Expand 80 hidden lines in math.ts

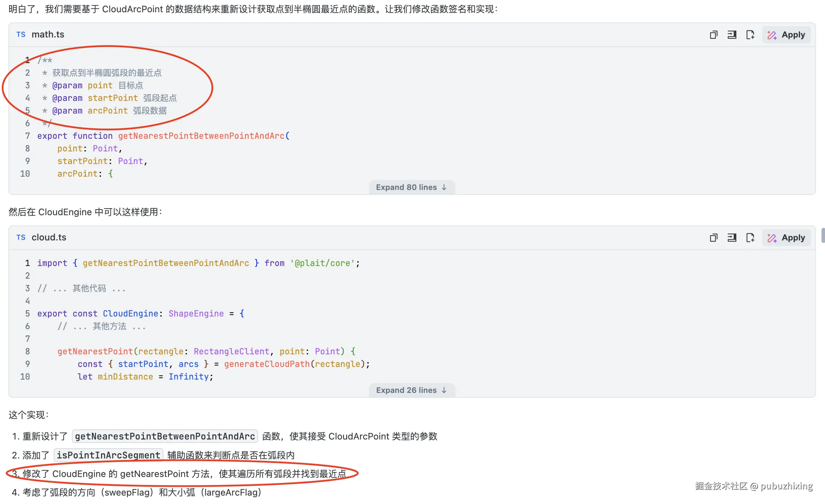pyautogui.click(x=411, y=187)
